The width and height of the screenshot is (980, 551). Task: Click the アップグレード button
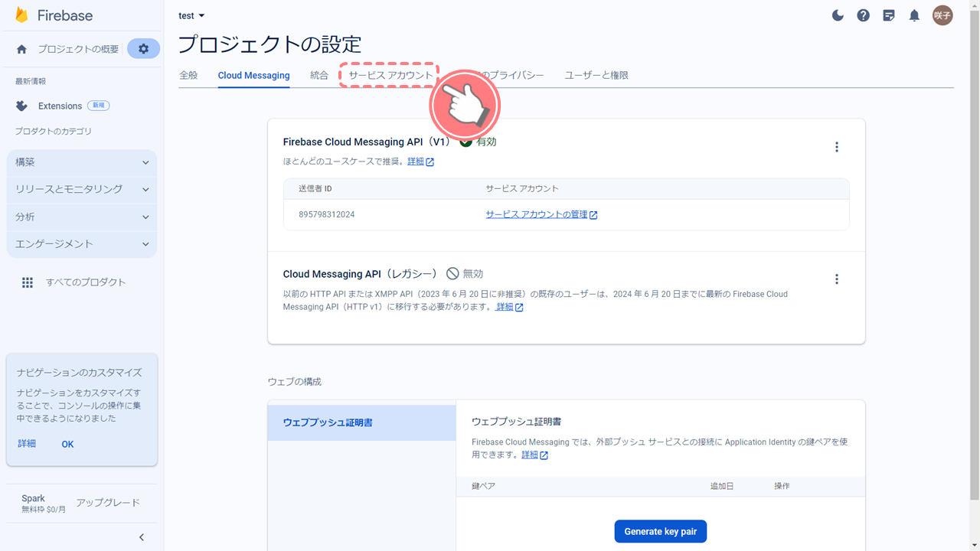108,503
